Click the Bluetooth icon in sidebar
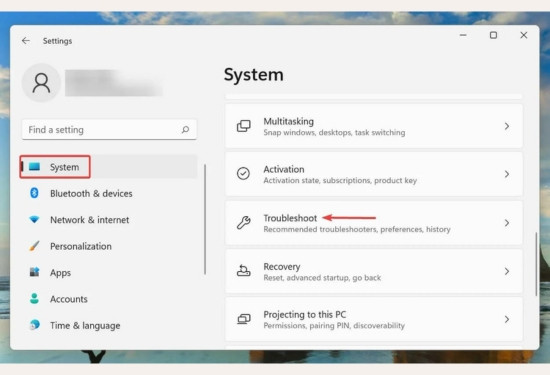This screenshot has width=550, height=375. [x=34, y=193]
